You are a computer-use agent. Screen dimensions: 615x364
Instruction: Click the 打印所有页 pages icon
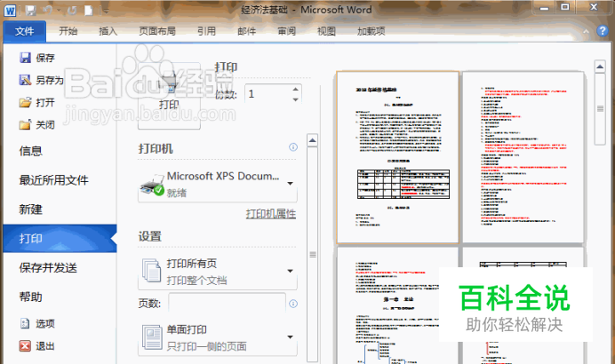(151, 271)
